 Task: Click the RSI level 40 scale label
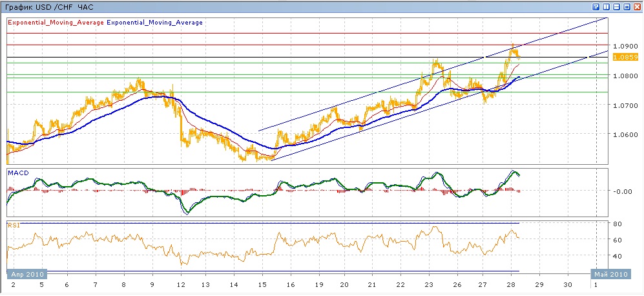(x=617, y=256)
